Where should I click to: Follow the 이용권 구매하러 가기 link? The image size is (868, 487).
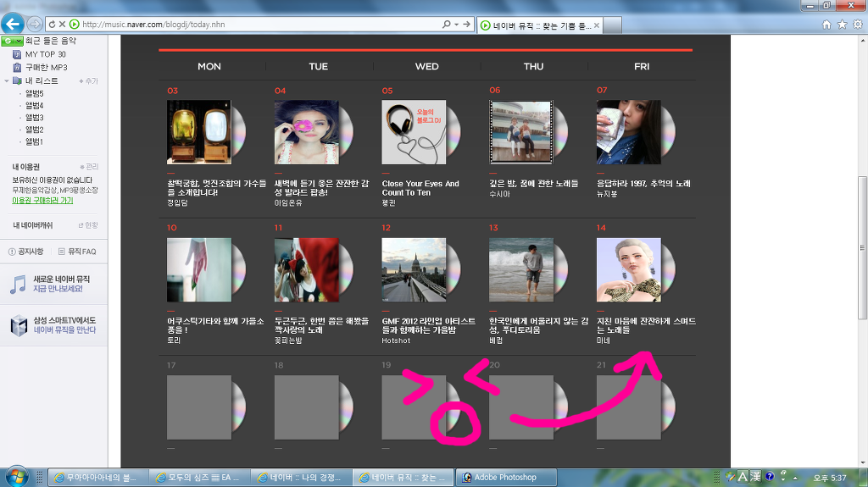click(x=42, y=201)
